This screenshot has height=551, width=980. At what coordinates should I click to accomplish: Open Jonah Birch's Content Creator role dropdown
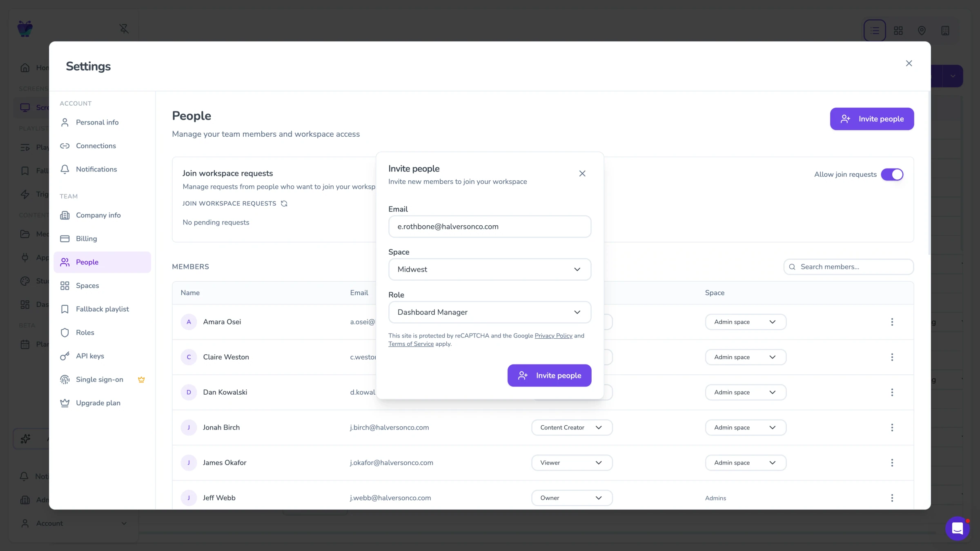click(572, 427)
